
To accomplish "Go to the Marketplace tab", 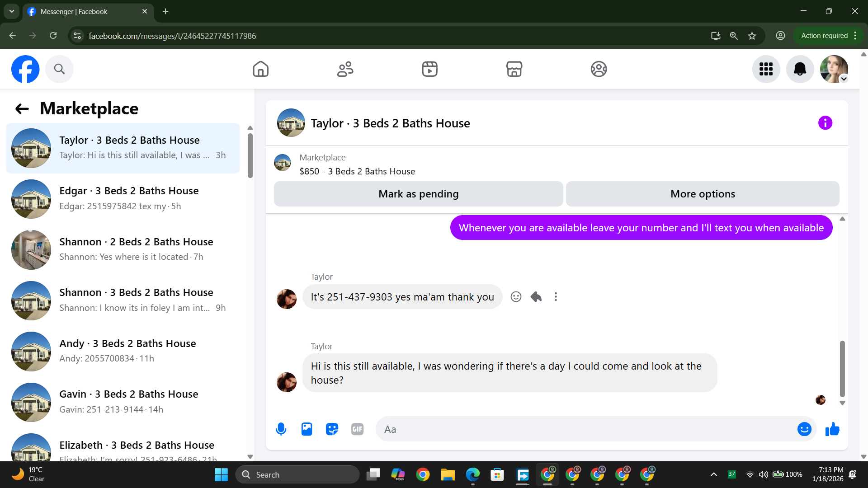I will click(x=514, y=69).
